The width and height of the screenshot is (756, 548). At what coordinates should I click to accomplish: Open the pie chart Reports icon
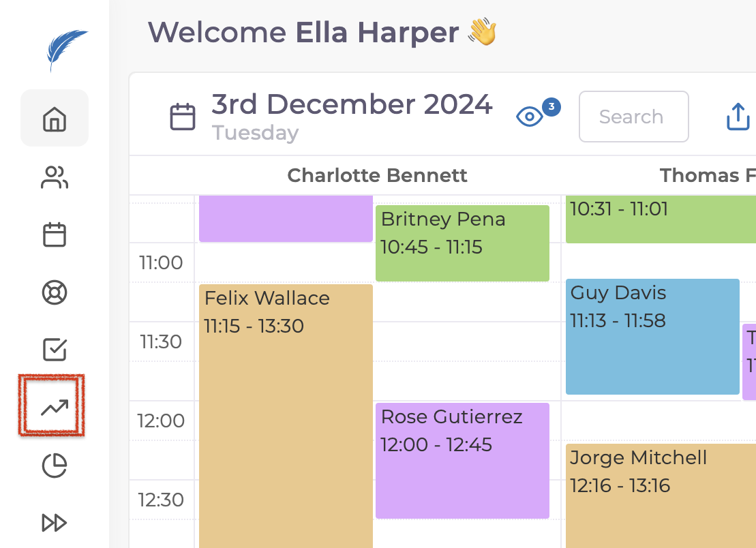click(x=55, y=466)
